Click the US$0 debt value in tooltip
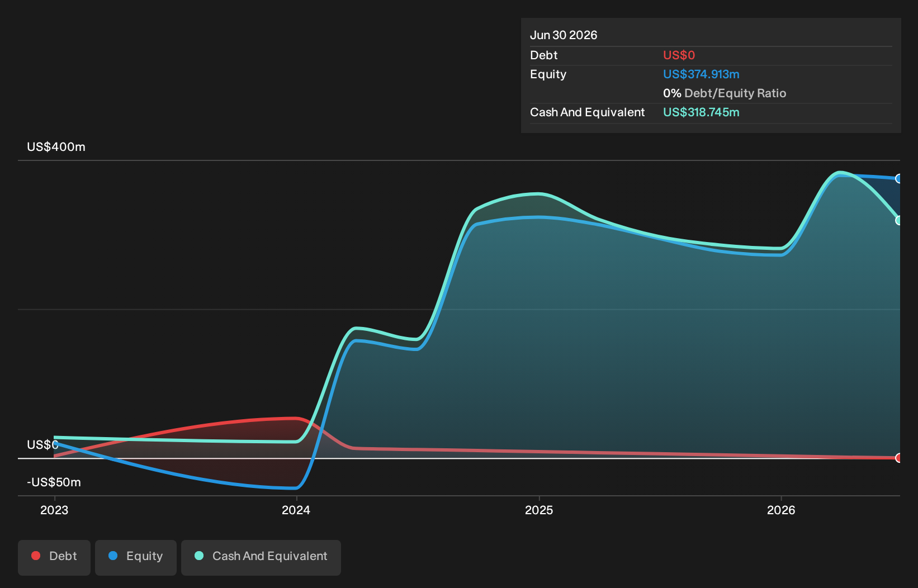 [x=679, y=55]
